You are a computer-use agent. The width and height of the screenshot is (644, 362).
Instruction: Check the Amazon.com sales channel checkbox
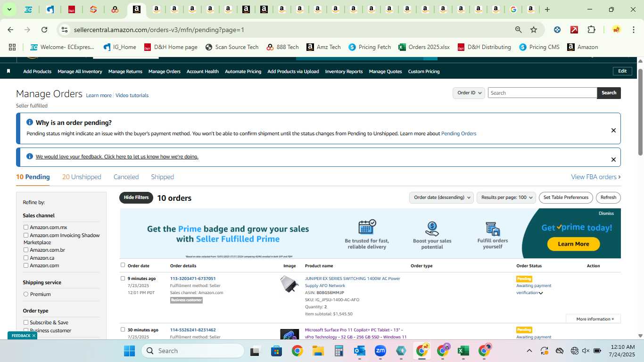[26, 265]
